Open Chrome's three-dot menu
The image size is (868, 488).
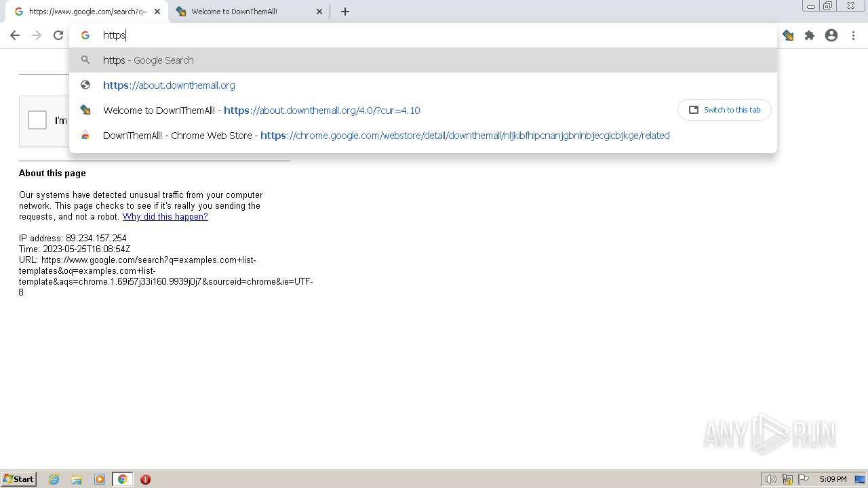point(853,35)
